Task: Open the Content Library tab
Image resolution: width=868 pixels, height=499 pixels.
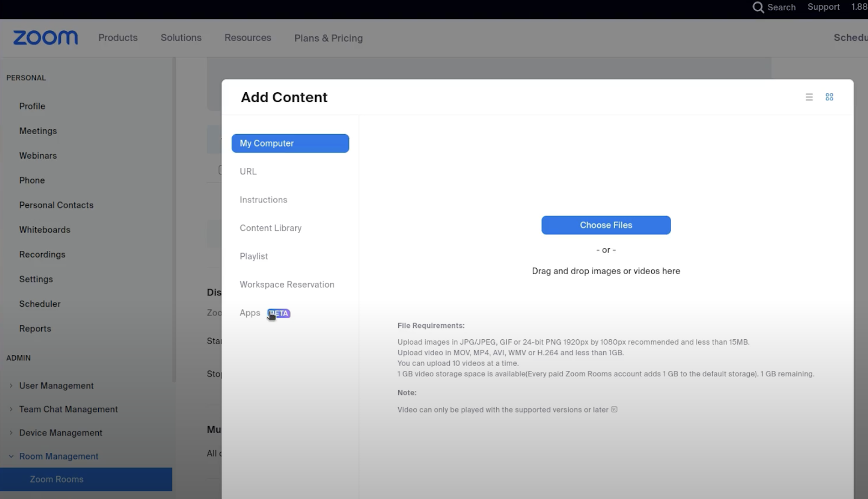Action: click(271, 228)
